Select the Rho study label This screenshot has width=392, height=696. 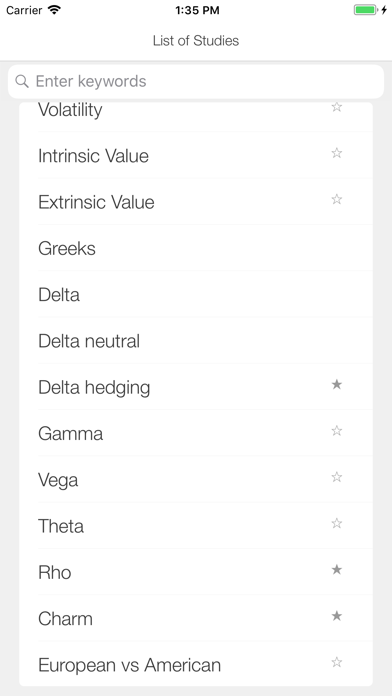pos(55,572)
